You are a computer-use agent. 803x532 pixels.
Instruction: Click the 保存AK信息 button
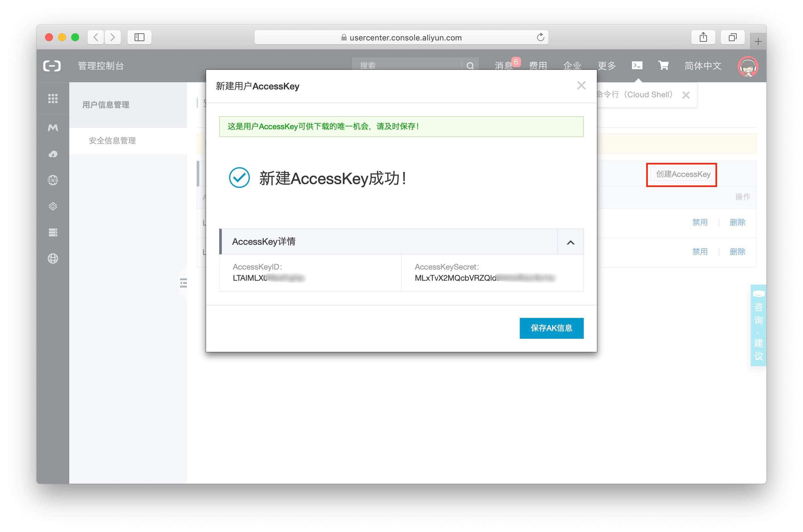551,328
